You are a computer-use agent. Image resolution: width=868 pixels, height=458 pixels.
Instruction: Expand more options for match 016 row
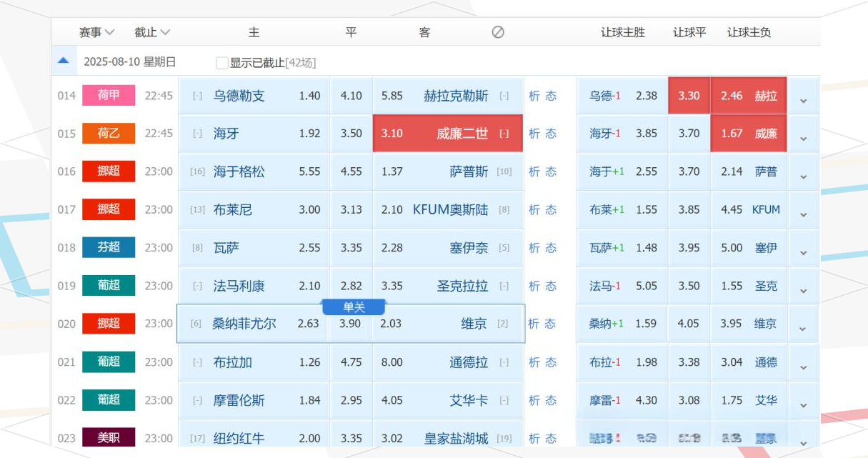803,176
